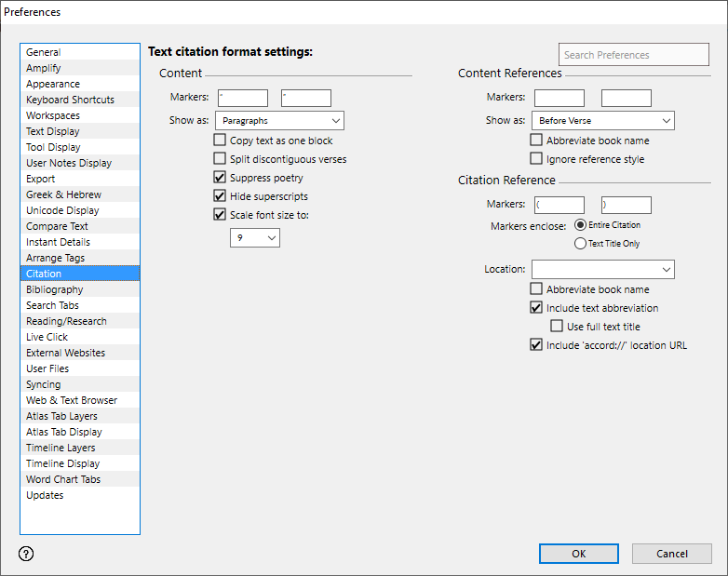This screenshot has height=576, width=728.
Task: Click the help question mark icon
Action: tap(26, 554)
